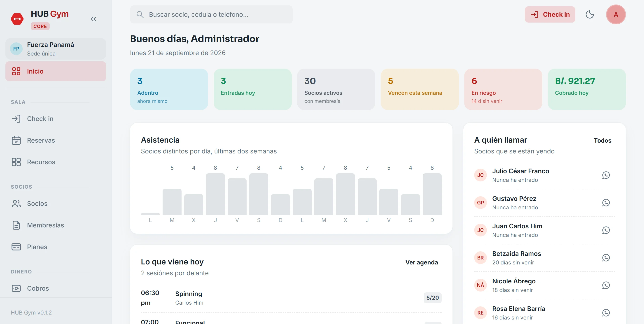Click Betzaida Ramos name in call list
Viewport: 644px width, 324px height.
(x=516, y=254)
